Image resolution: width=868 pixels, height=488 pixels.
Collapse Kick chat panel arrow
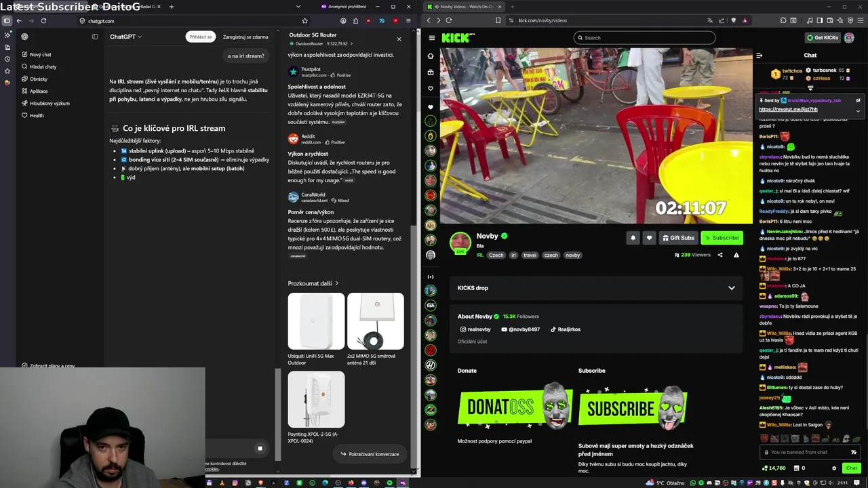pos(759,56)
